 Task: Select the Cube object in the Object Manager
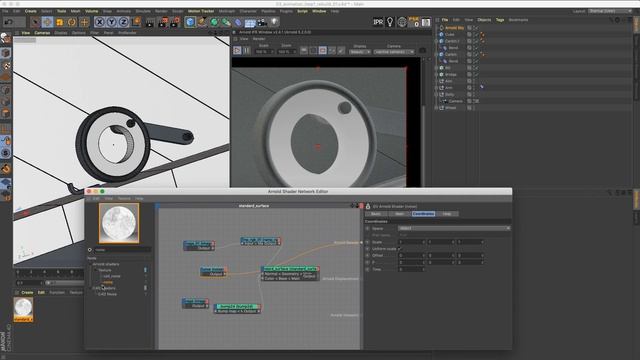point(449,34)
